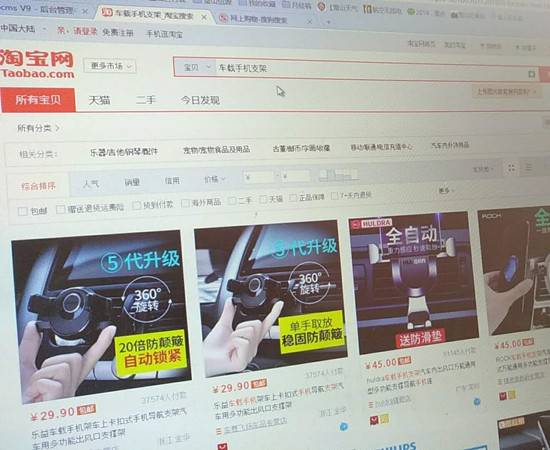Click the 免费注册 register link

[118, 33]
